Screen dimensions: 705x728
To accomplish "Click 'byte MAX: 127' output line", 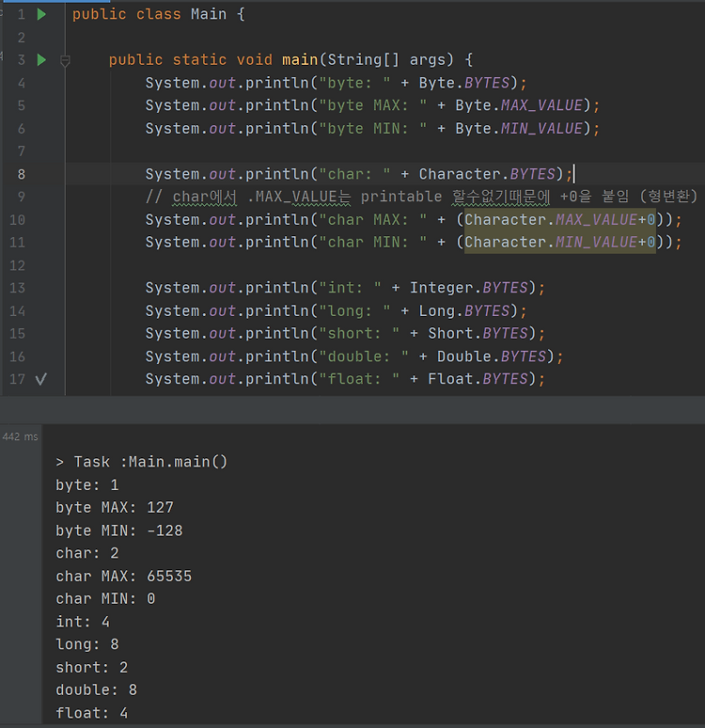I will [115, 508].
